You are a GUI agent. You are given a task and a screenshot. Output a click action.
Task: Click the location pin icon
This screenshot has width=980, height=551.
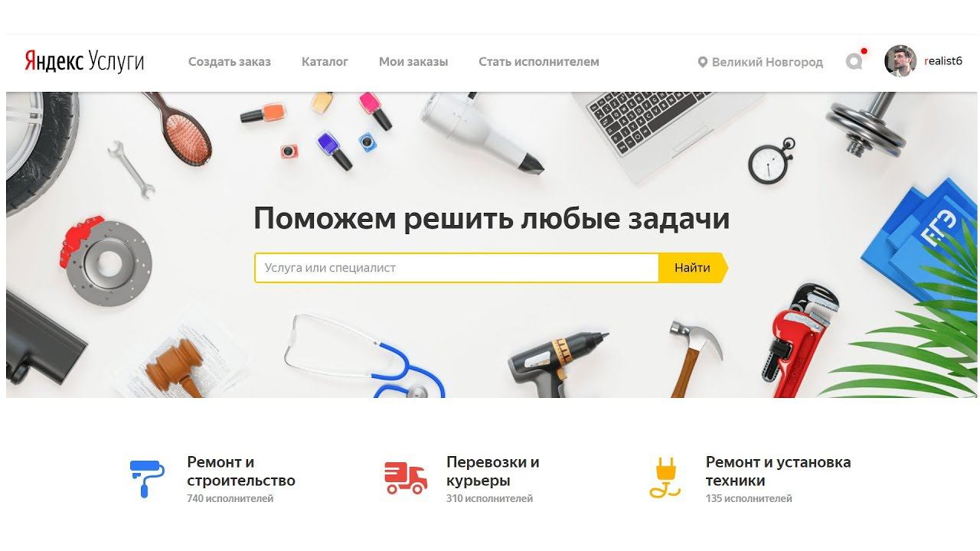702,62
